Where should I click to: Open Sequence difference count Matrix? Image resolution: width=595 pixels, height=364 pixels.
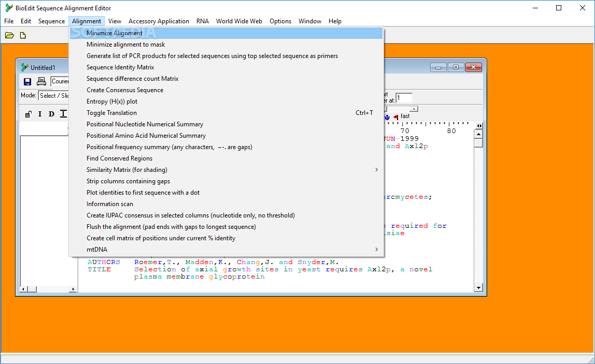226,79
